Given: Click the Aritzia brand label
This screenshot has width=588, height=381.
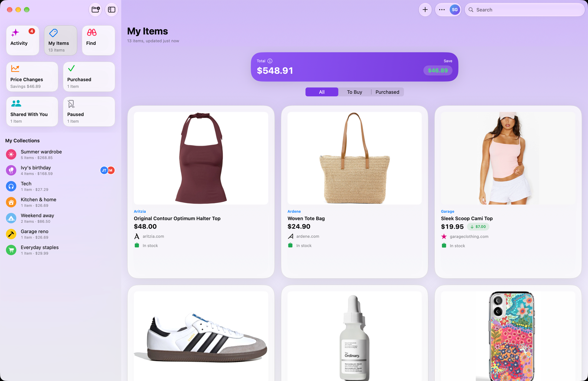Looking at the screenshot, I should 140,211.
